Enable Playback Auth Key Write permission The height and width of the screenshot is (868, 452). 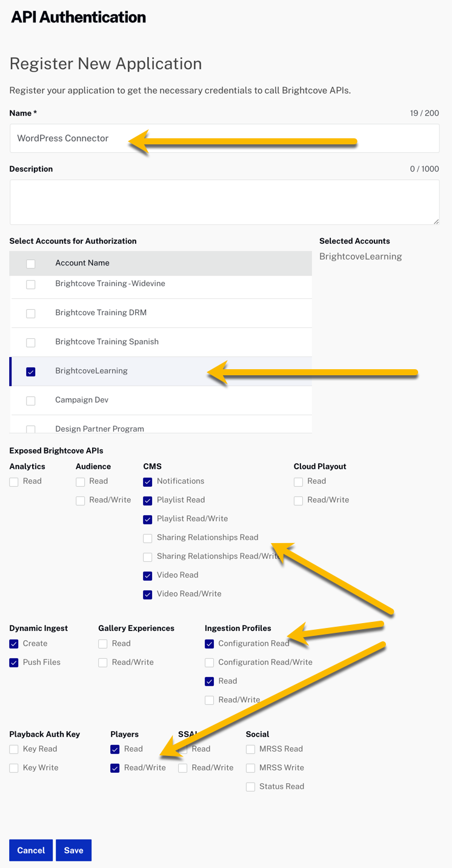pyautogui.click(x=13, y=768)
